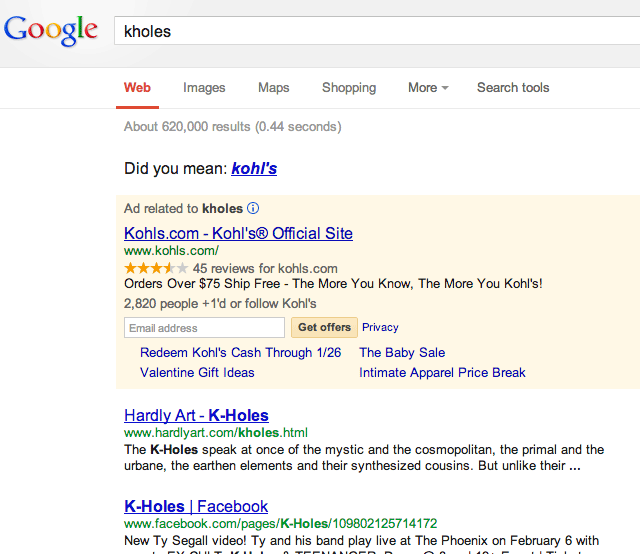Click the Get offers button
The height and width of the screenshot is (554, 640).
click(x=324, y=327)
